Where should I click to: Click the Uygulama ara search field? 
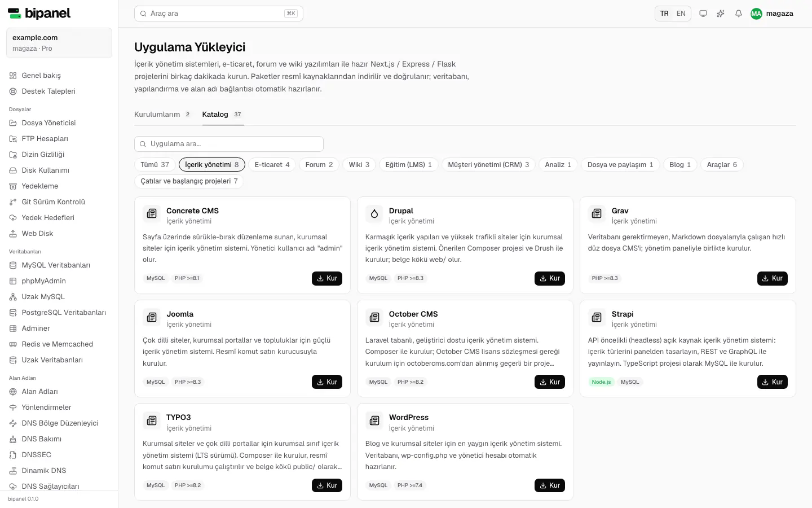pos(229,144)
